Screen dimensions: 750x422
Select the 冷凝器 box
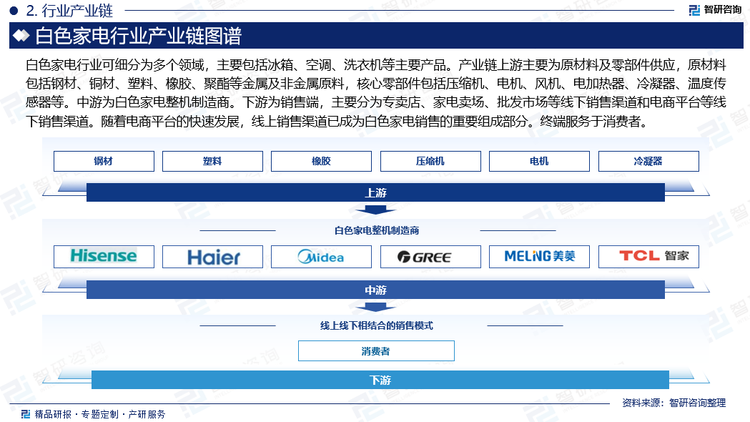pyautogui.click(x=649, y=161)
